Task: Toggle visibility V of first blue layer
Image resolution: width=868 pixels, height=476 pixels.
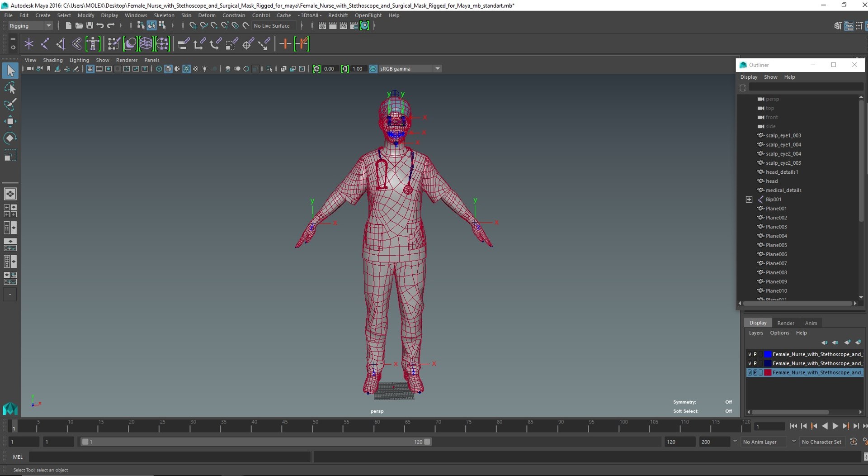Action: [x=750, y=354]
